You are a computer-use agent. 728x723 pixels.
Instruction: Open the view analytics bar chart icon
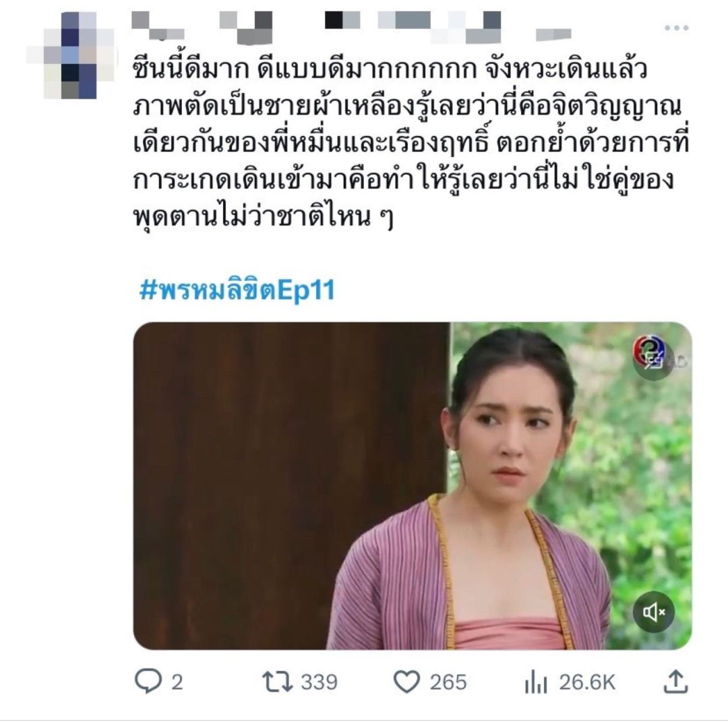(534, 683)
